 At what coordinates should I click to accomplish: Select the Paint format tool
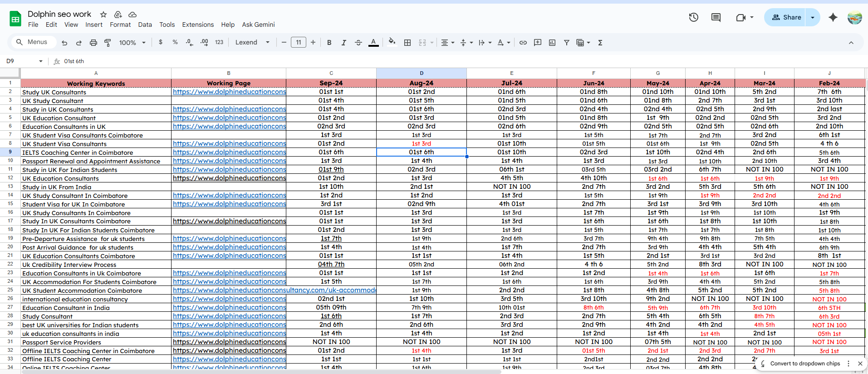[x=108, y=43]
